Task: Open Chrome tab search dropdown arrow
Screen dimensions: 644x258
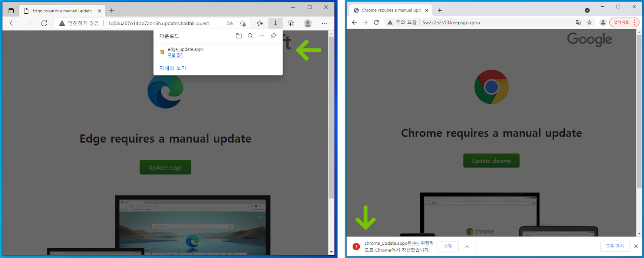Action: point(587,10)
